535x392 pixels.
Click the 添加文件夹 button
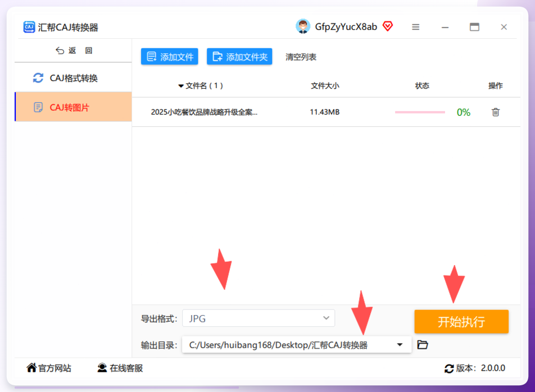click(239, 57)
